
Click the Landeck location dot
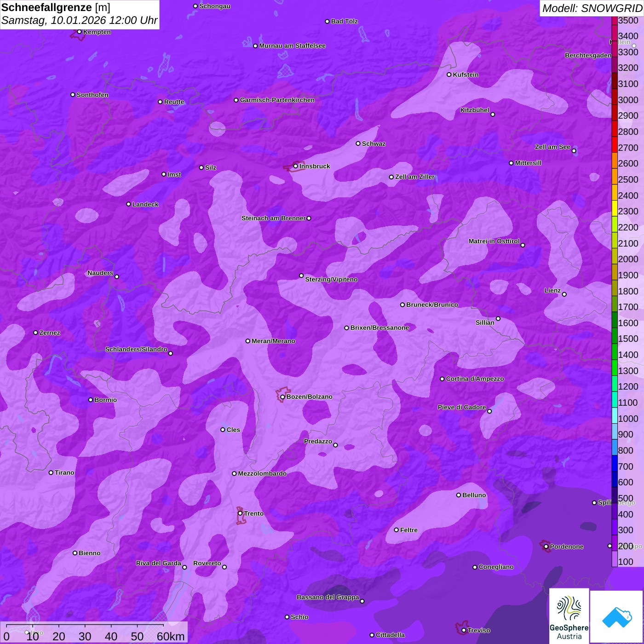tap(128, 204)
